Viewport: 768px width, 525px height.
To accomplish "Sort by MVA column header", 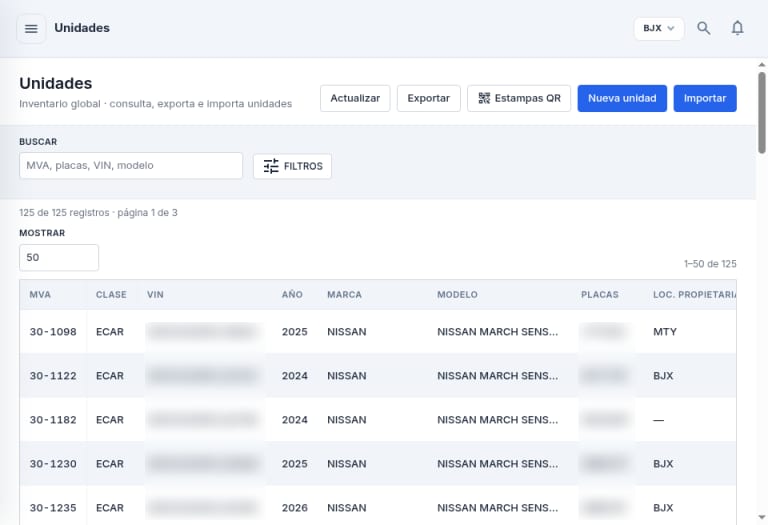I will click(x=40, y=295).
